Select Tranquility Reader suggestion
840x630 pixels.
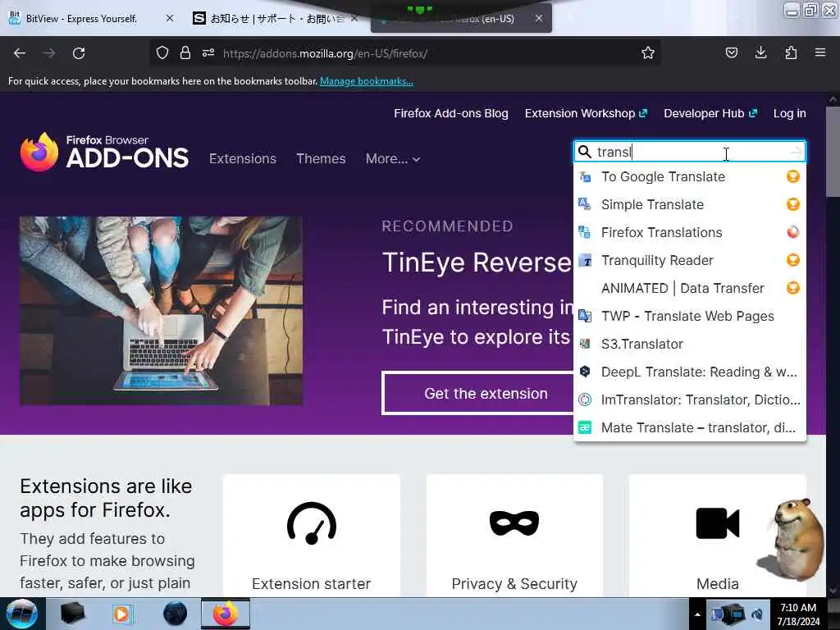point(689,260)
